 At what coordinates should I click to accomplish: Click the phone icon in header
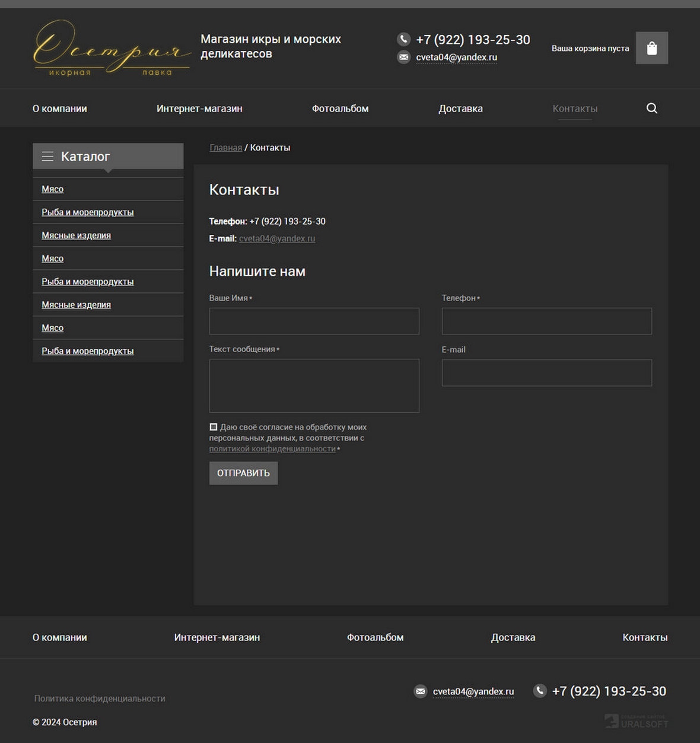(403, 39)
